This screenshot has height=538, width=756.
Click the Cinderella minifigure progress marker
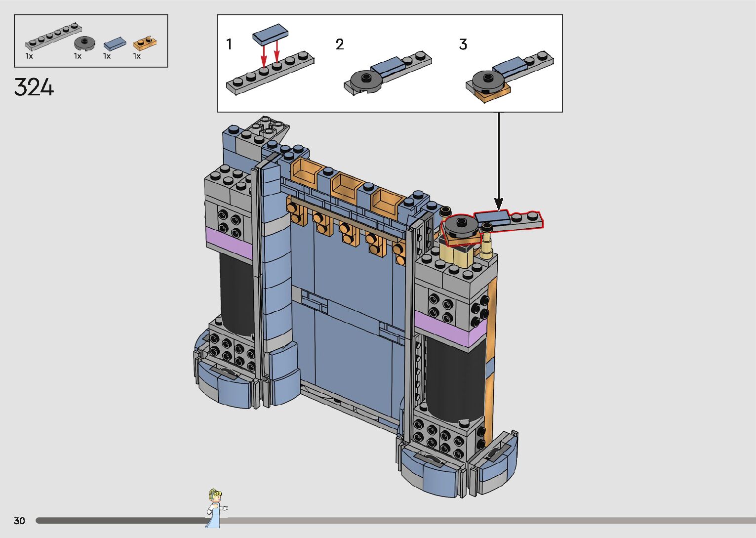coord(215,508)
